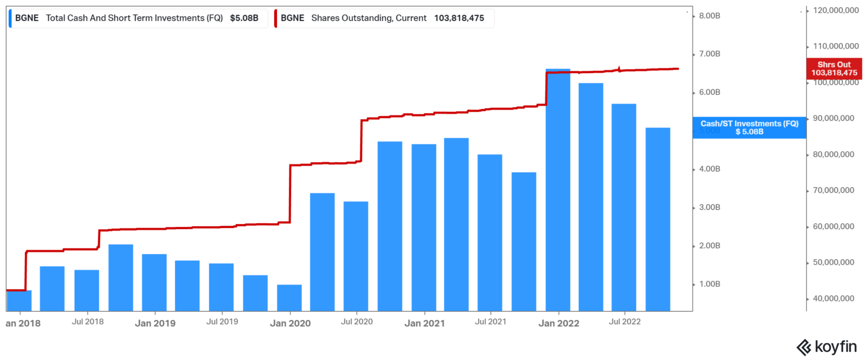This screenshot has height=362, width=868.
Task: Click the red Shrs Out axis badge
Action: click(x=834, y=68)
